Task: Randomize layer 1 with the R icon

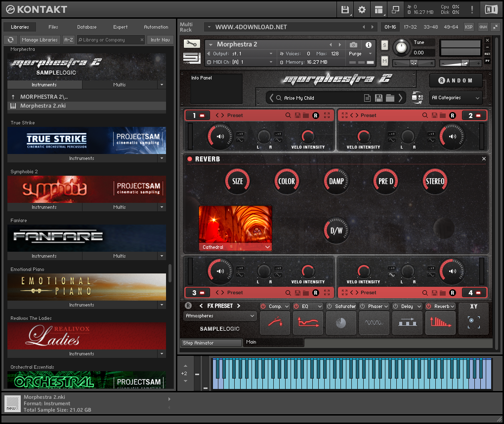Action: coord(316,116)
